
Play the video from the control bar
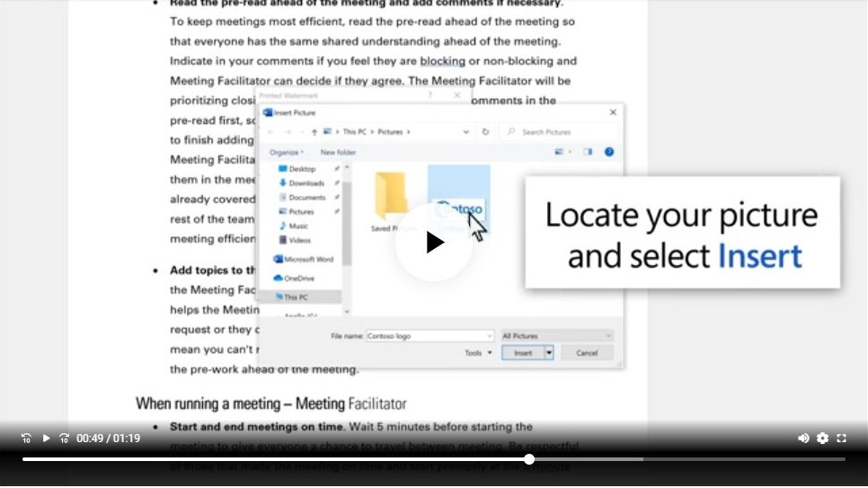(x=46, y=439)
